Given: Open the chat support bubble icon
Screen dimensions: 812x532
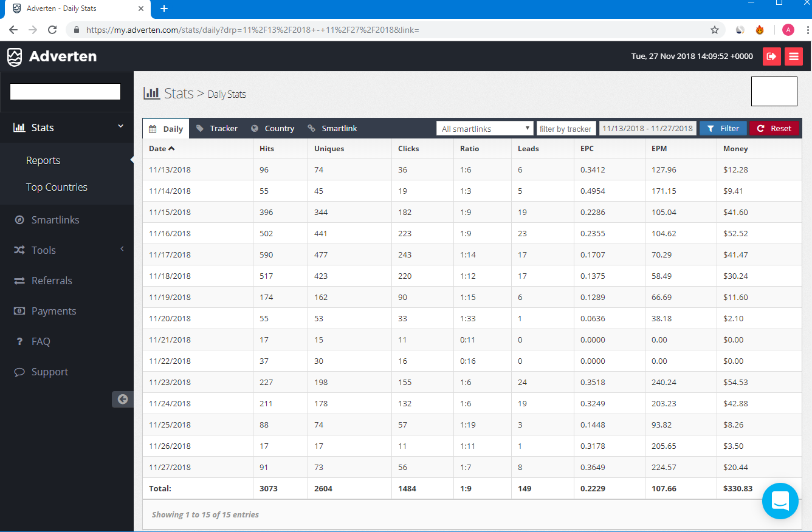Looking at the screenshot, I should (x=780, y=501).
